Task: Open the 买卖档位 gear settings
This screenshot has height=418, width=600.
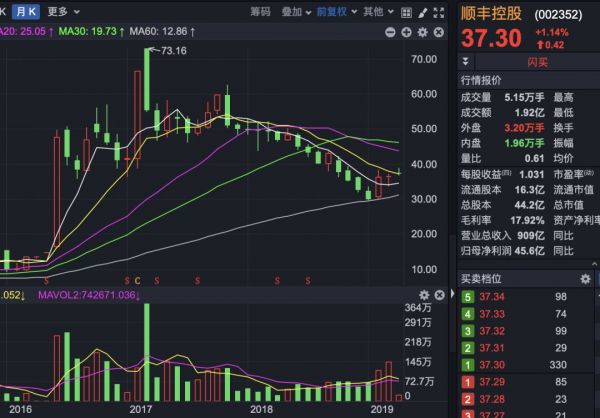Action: [586, 277]
